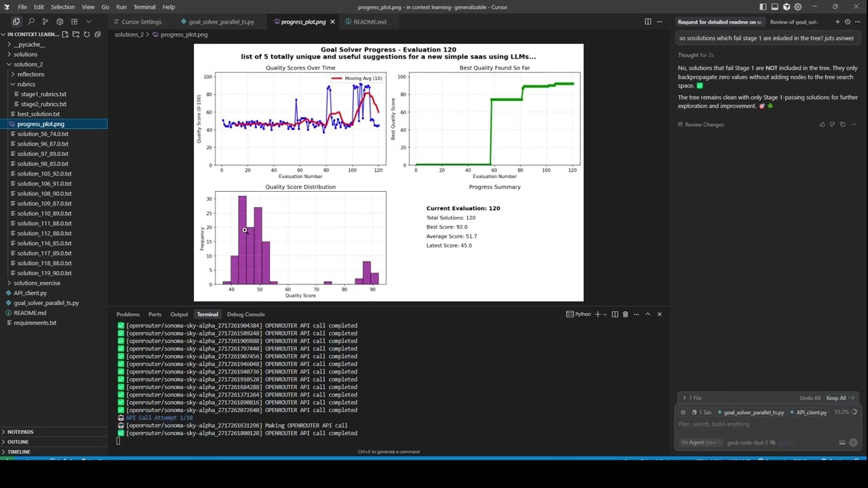The height and width of the screenshot is (488, 868).
Task: Toggle the bottom panel layout icon
Action: (774, 7)
